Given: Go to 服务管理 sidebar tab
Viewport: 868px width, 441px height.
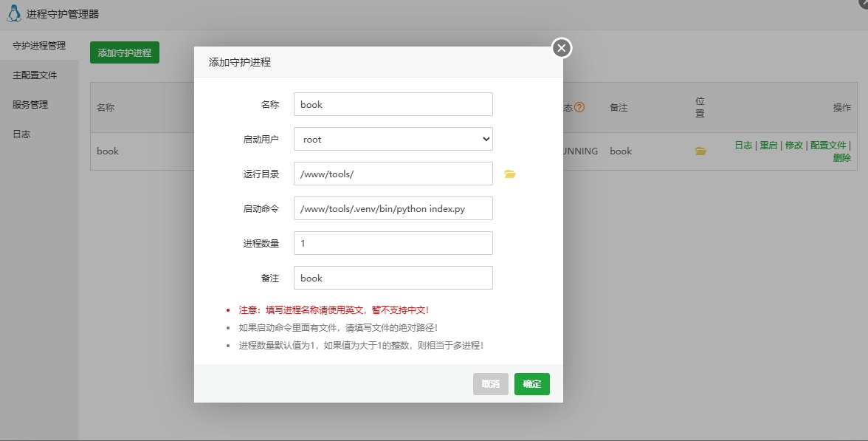Looking at the screenshot, I should click(30, 105).
